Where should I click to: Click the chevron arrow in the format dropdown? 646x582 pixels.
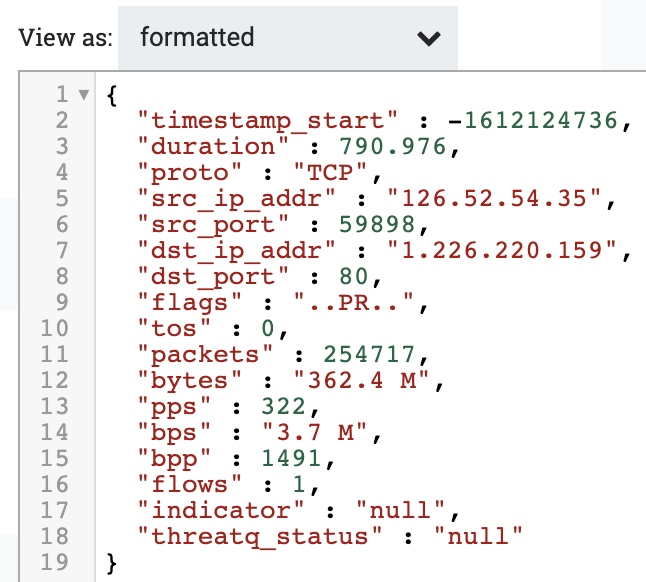[428, 40]
